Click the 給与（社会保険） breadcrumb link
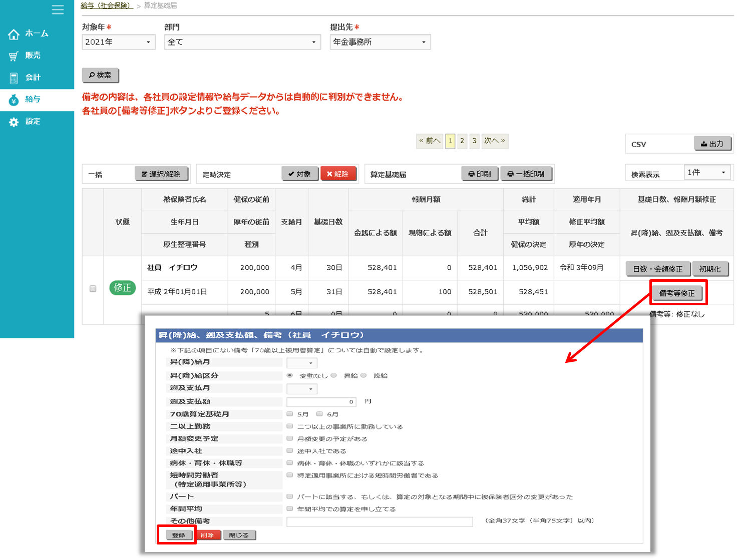Image resolution: width=739 pixels, height=560 pixels. [x=107, y=6]
